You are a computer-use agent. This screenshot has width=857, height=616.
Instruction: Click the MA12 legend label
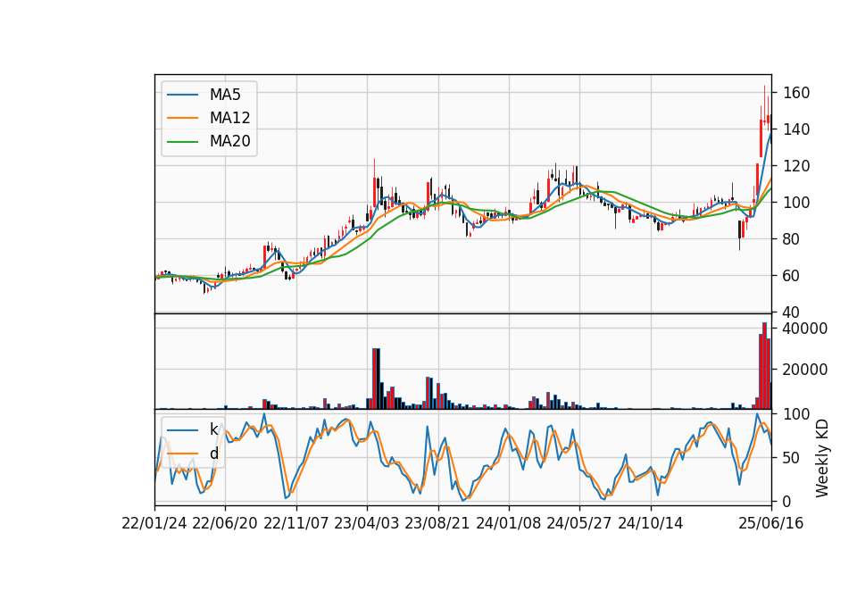point(229,118)
